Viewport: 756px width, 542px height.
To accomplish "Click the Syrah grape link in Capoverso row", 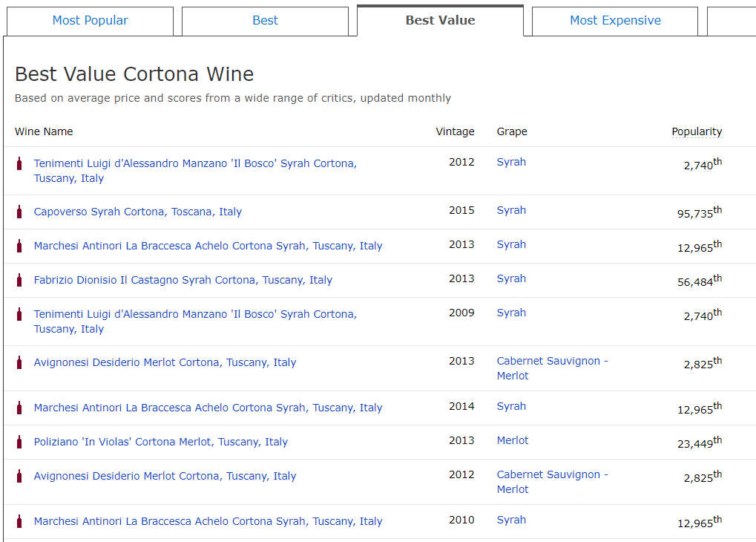I will tap(511, 211).
